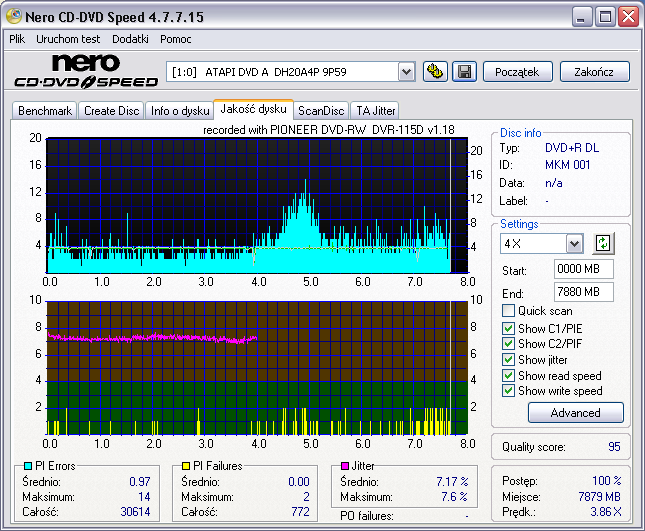The width and height of the screenshot is (645, 531).
Task: Click the Quality score value 95
Action: tap(614, 447)
